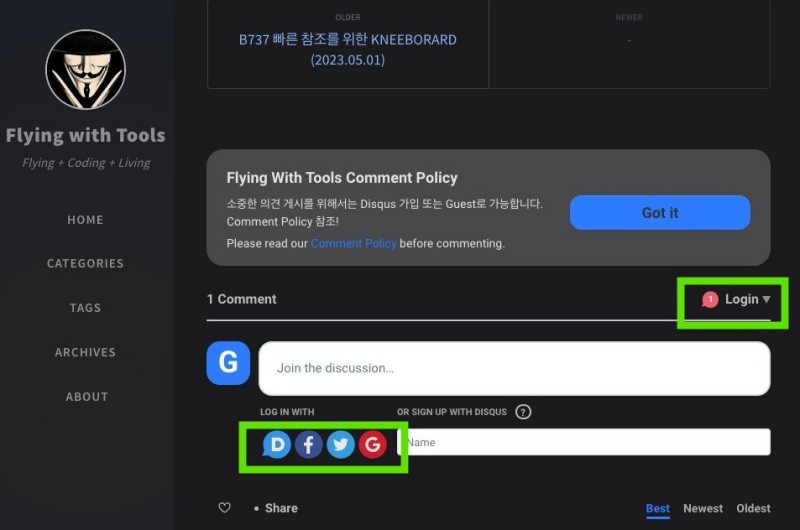Log in with Google icon
This screenshot has width=800, height=530.
pyautogui.click(x=373, y=445)
